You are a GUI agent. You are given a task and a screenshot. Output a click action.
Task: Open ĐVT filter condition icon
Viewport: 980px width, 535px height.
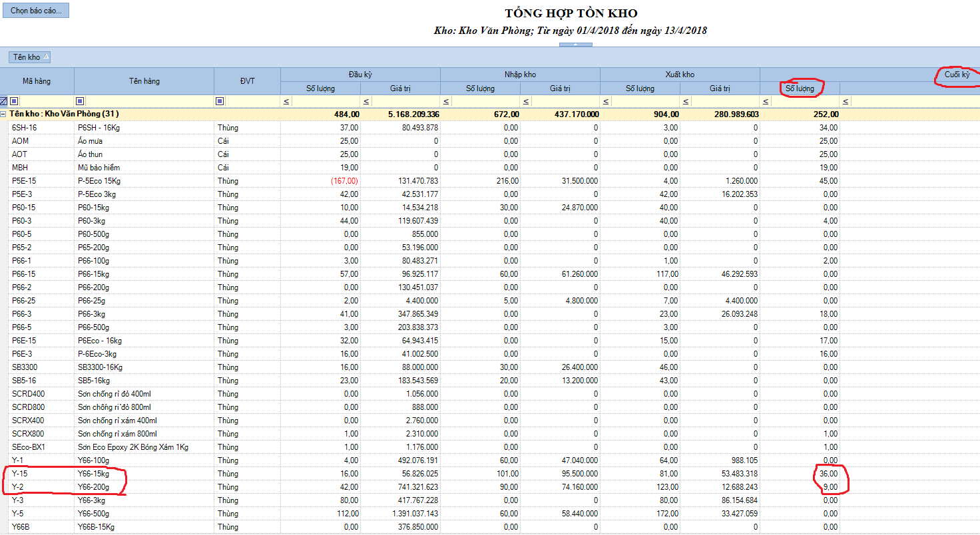tap(220, 101)
